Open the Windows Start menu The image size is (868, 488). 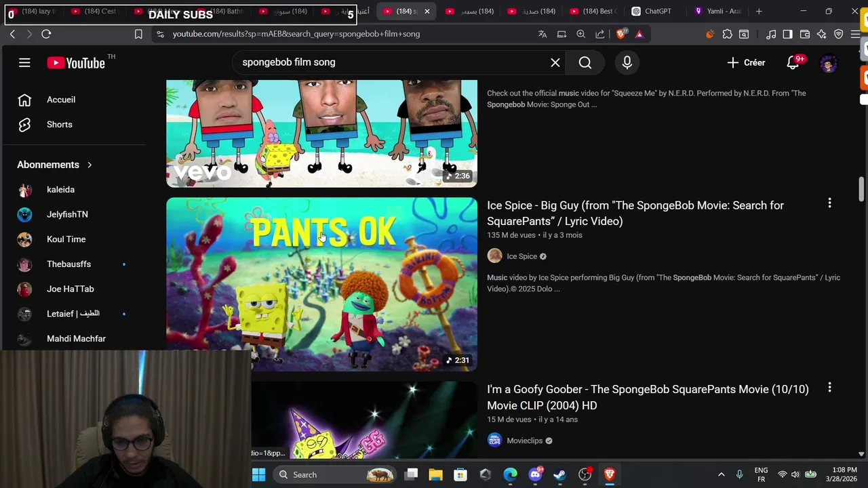coord(258,474)
